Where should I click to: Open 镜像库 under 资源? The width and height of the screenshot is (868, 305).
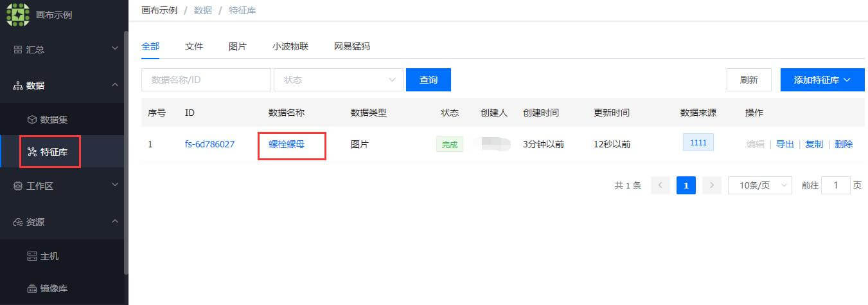pyautogui.click(x=54, y=288)
